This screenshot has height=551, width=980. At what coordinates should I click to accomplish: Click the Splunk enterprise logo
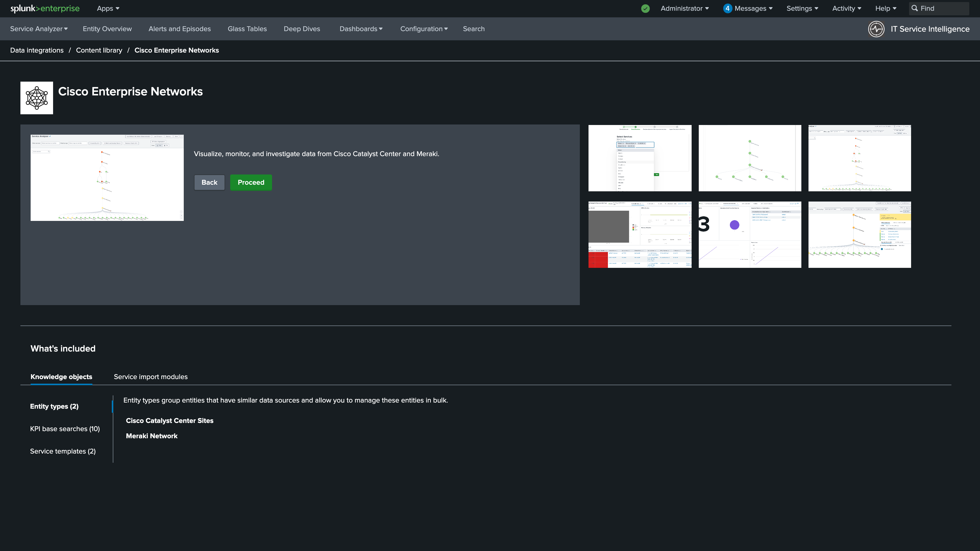[x=45, y=8]
